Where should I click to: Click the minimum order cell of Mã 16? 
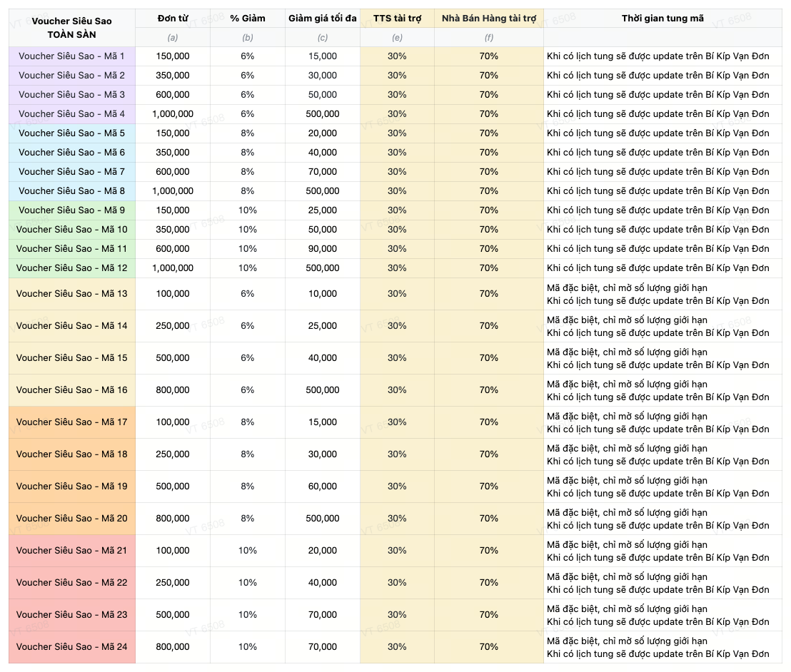173,390
